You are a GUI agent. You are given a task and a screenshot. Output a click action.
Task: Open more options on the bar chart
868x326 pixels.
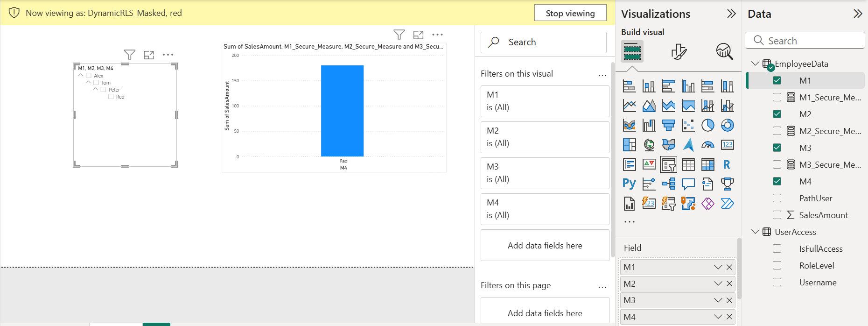437,35
